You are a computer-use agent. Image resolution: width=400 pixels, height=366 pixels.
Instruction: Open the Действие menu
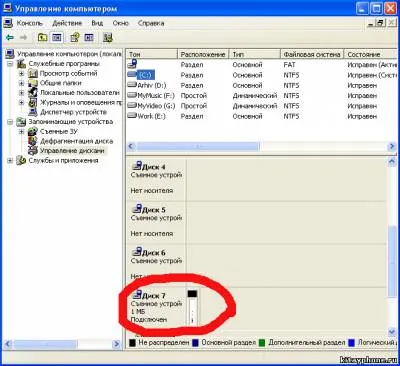(67, 23)
